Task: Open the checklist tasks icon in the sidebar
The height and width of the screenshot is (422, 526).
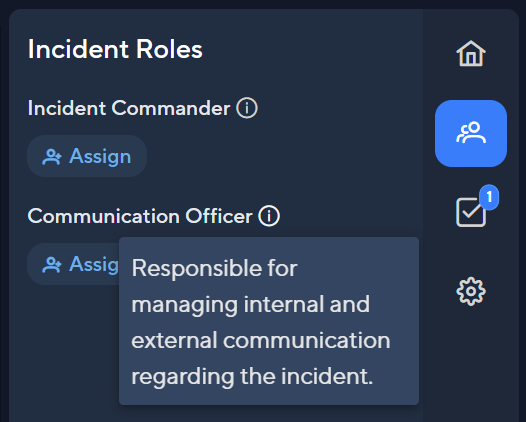Action: 471,212
